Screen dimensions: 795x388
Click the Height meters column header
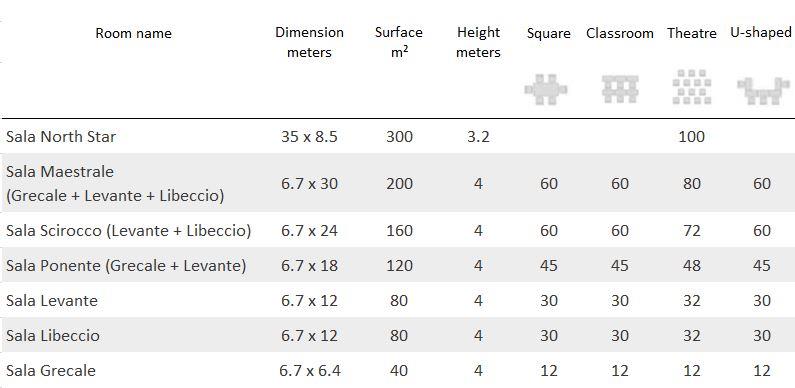(478, 42)
